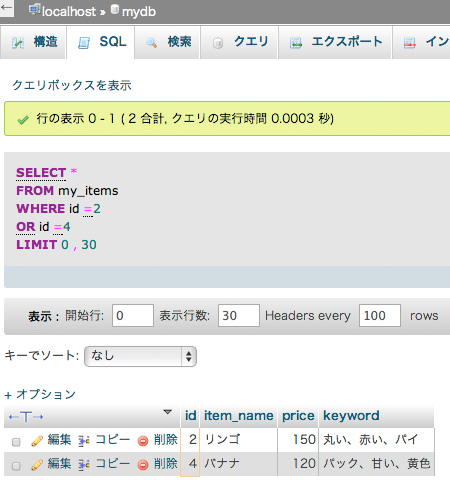Focus the 開始行 input field

[133, 315]
